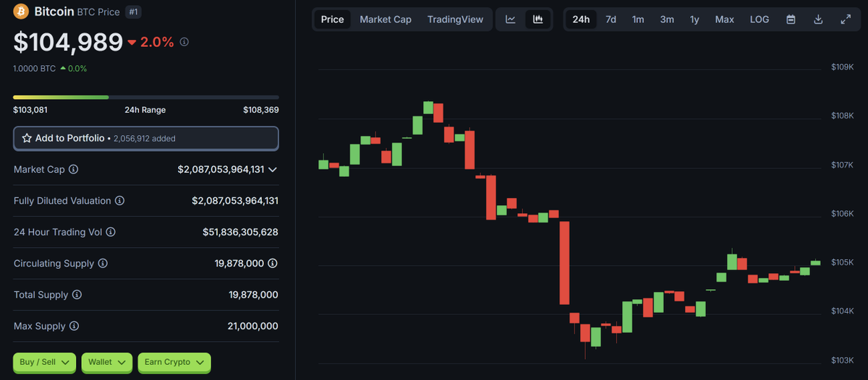Open info icon beside 2.0% change
Image resolution: width=868 pixels, height=380 pixels.
click(184, 43)
